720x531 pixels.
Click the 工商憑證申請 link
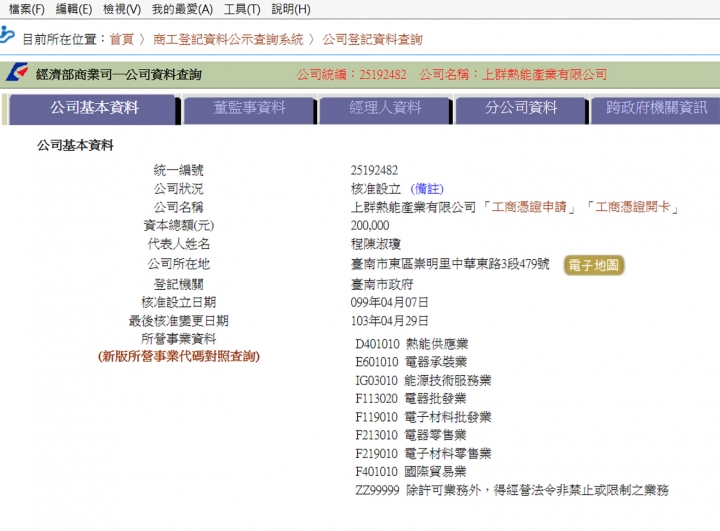(529, 207)
